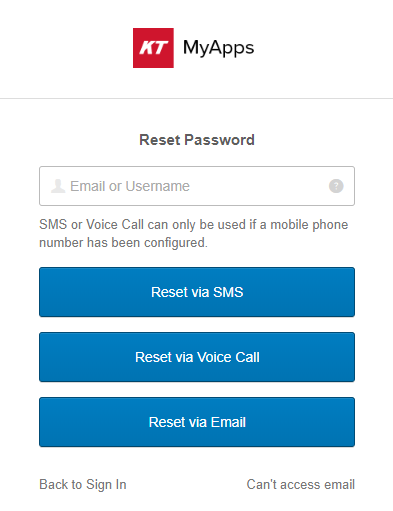Screen dimensions: 393x511
Task: Click the user silhouette icon in field
Action: point(58,186)
